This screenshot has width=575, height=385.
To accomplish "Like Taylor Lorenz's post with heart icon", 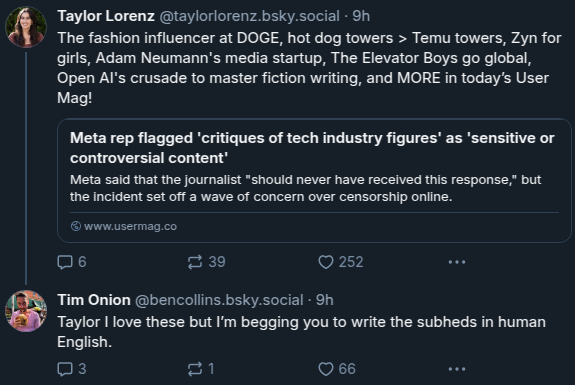I will point(340,262).
